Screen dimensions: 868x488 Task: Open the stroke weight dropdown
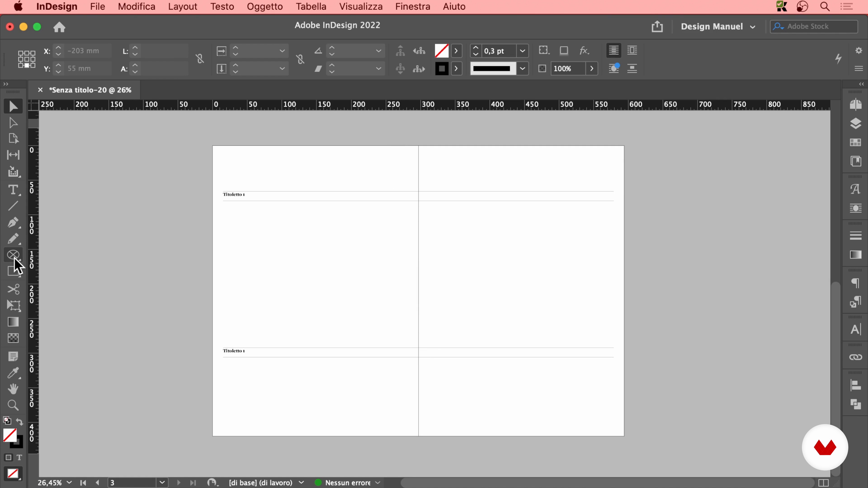tap(522, 51)
